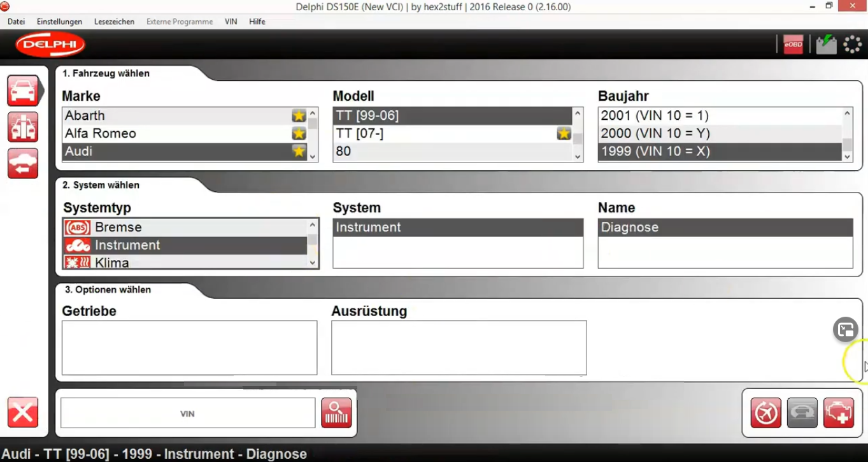Screen dimensions: 868x462
Task: Toggle favorite star for Alfa Romeo
Action: [299, 133]
